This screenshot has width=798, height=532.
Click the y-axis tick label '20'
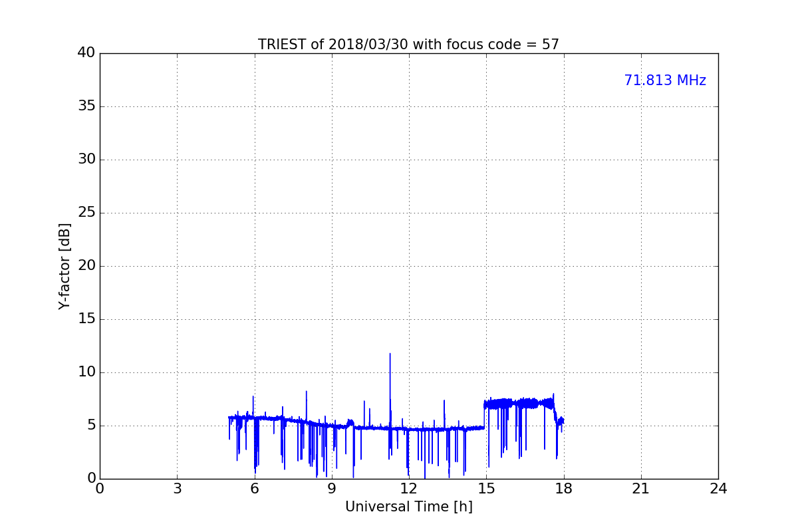click(86, 266)
